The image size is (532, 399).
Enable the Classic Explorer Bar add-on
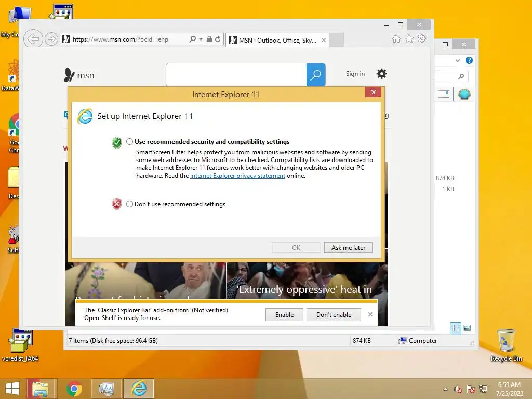(284, 314)
